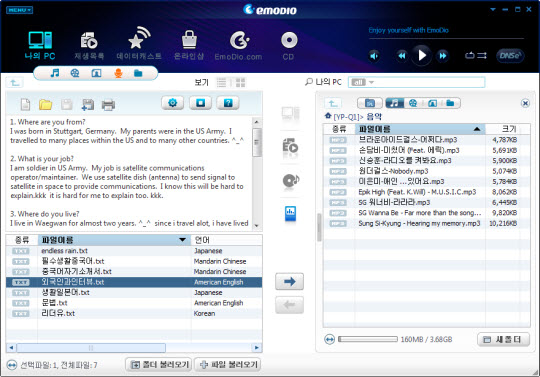Select 리더유.txt file
This screenshot has height=377, width=540.
click(134, 313)
